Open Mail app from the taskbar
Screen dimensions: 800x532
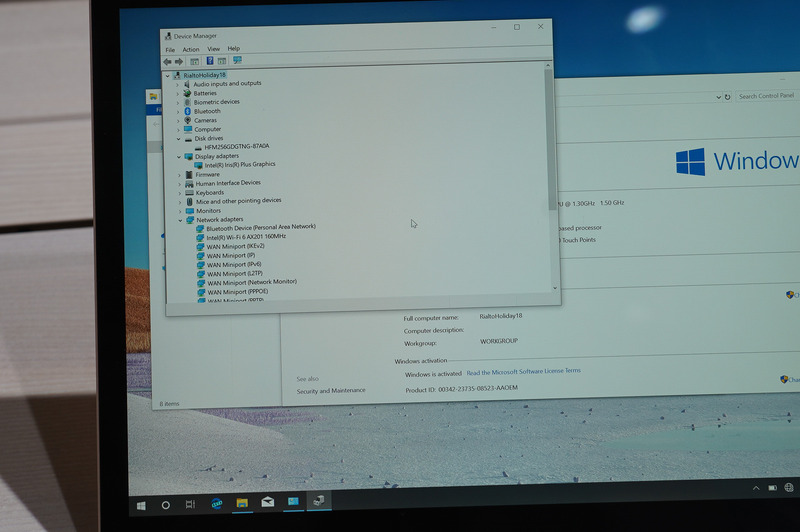[x=268, y=502]
